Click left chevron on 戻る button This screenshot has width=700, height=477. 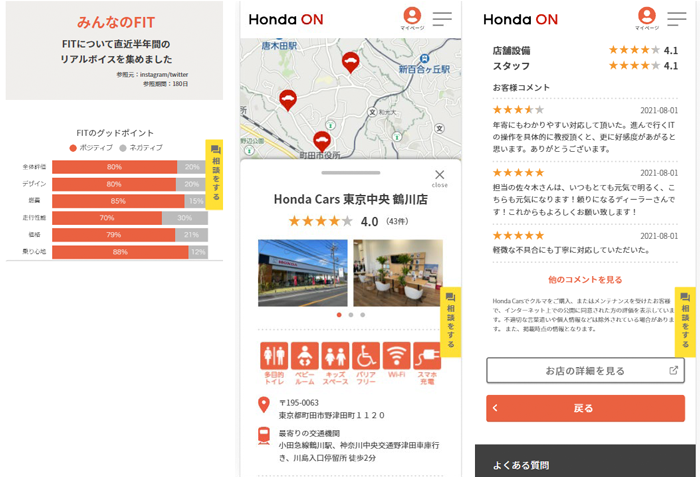[x=495, y=408]
